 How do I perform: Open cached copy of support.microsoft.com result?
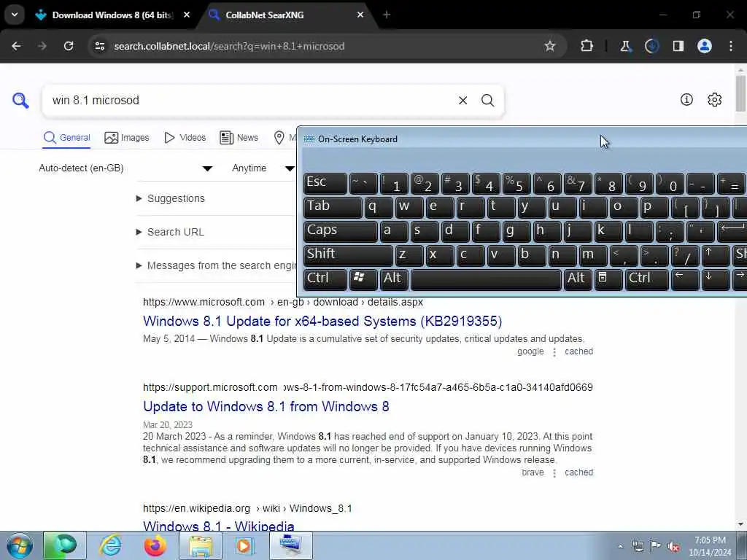tap(578, 472)
